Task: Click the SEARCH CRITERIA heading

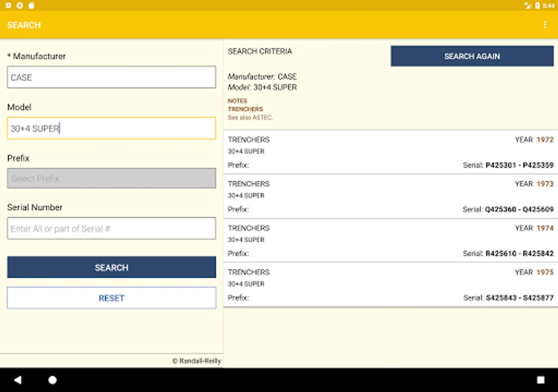Action: (x=260, y=51)
